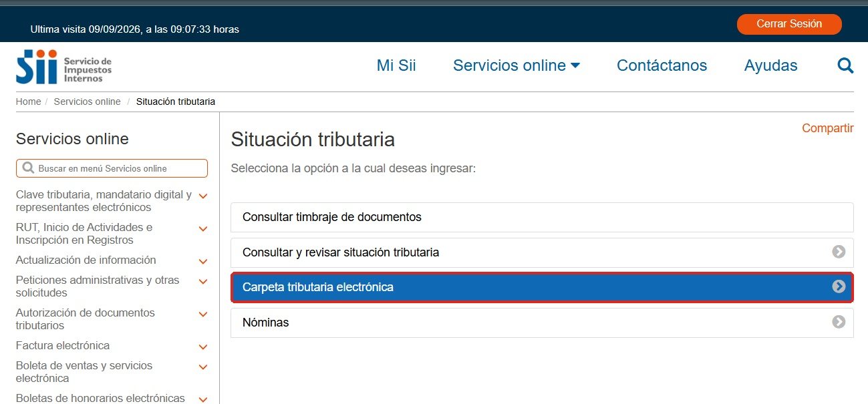This screenshot has width=868, height=404.
Task: Click Cerrar Sesión button
Action: (789, 24)
